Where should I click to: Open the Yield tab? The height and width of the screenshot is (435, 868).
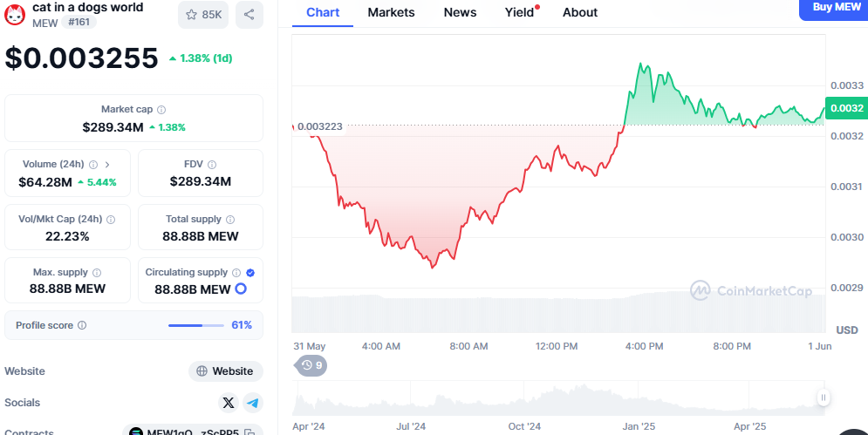(x=519, y=12)
